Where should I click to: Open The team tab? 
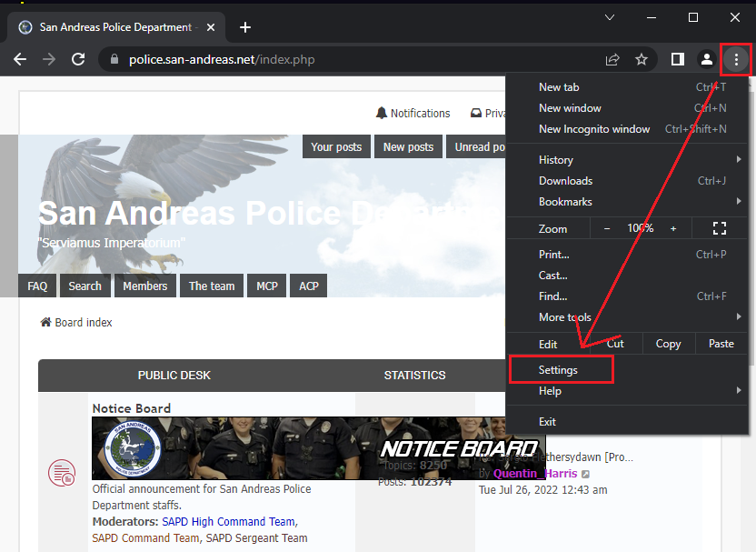click(212, 286)
